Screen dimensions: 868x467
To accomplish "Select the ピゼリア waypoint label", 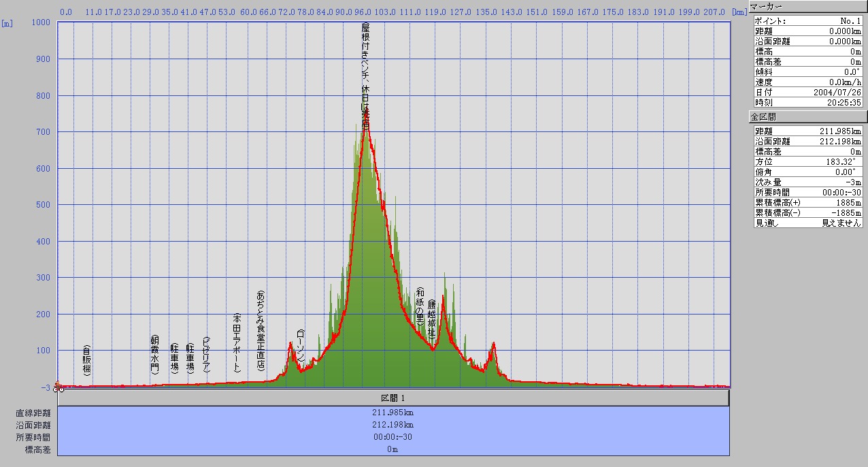I will pyautogui.click(x=207, y=355).
